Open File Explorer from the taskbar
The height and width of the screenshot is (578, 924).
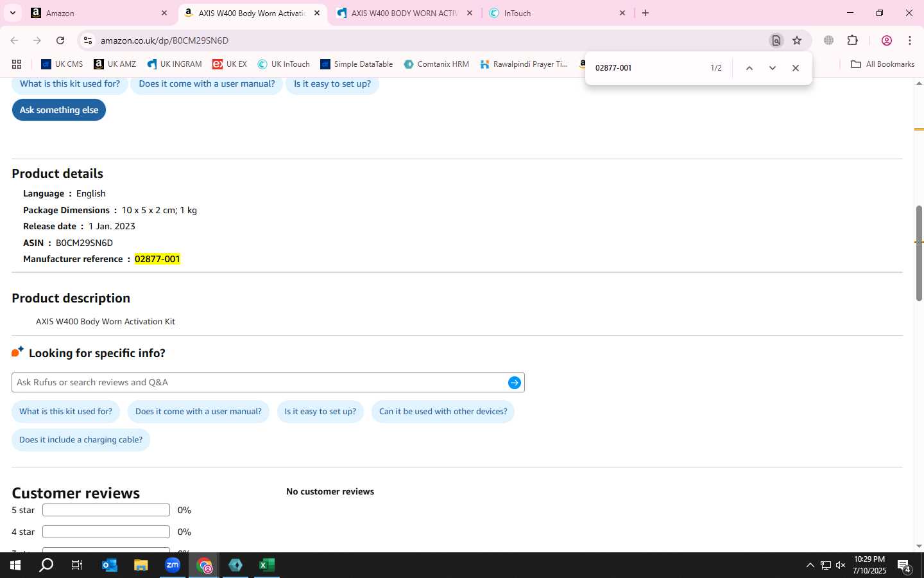141,565
